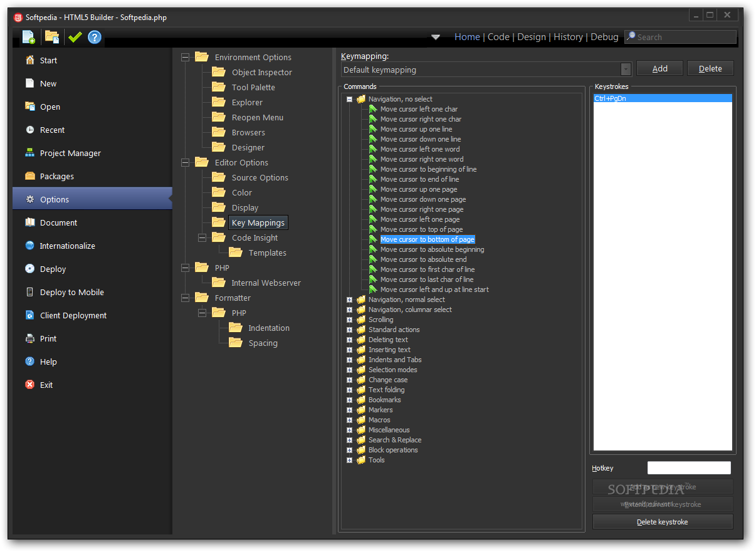Screen dimensions: 756x552
Task: Click the Templates folder icon
Action: coord(236,252)
